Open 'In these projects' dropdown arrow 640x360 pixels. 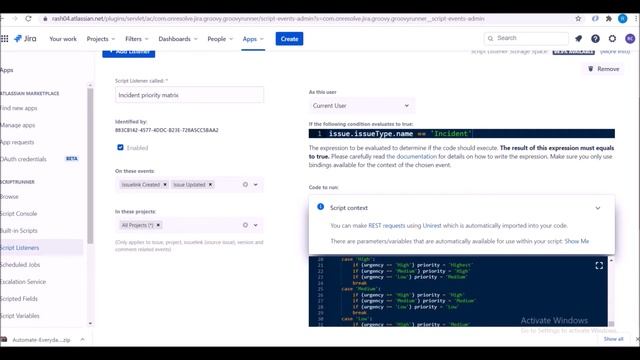point(256,225)
